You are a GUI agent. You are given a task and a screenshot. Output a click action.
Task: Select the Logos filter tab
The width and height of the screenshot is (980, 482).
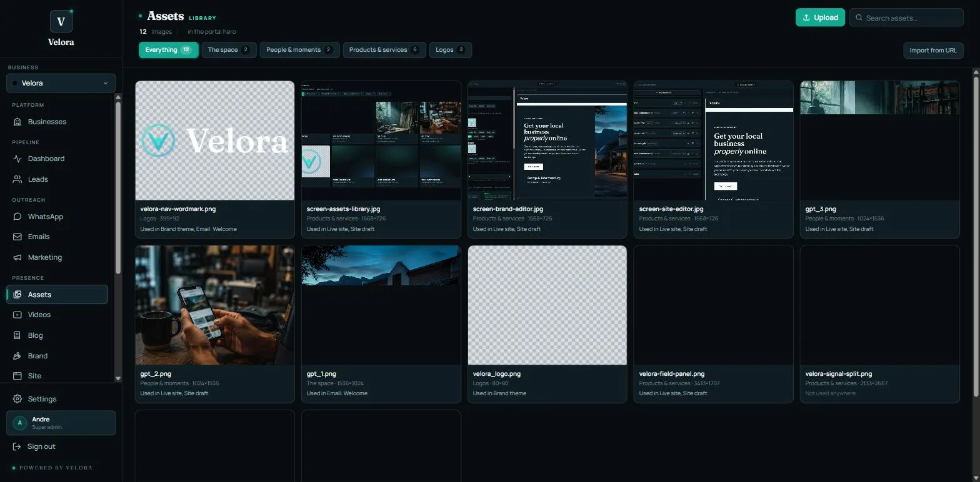click(x=450, y=50)
